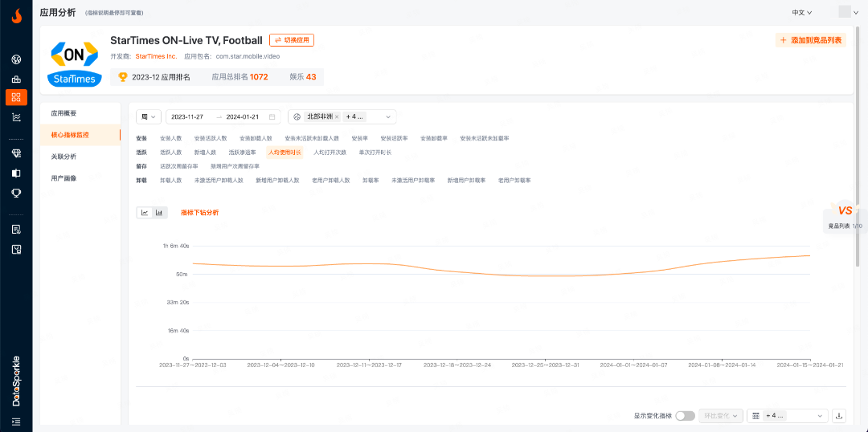
Task: Select the 活跃人数 metric option
Action: click(x=170, y=152)
